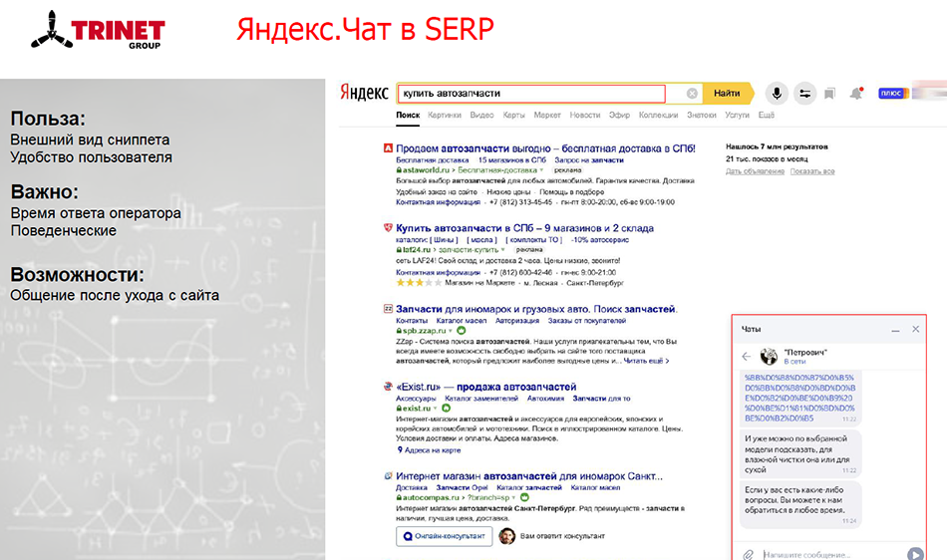Open the Коллекции tab

658,115
